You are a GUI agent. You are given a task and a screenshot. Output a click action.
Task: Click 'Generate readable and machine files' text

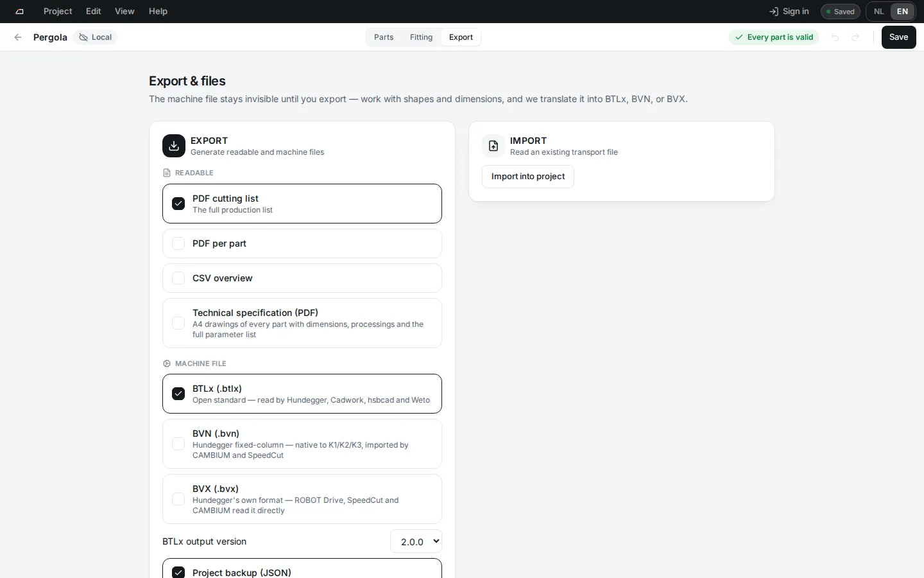(257, 152)
